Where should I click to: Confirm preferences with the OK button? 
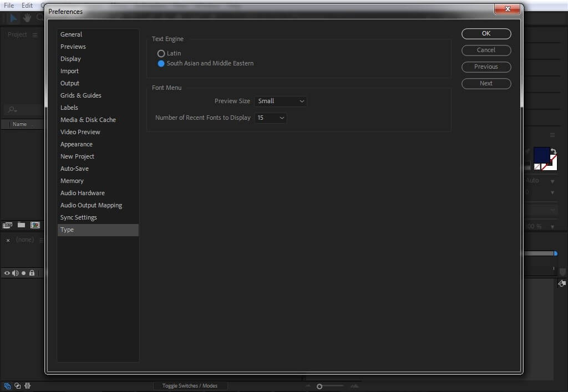click(486, 34)
